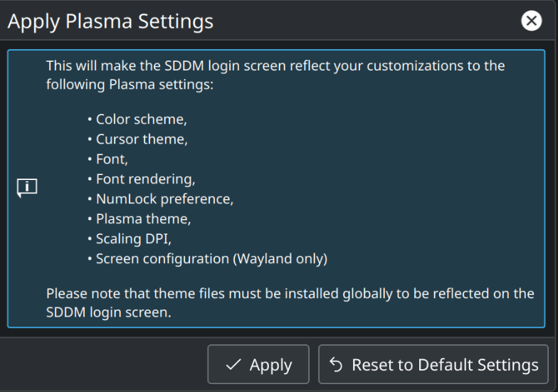Click the Screen configuration entry text
This screenshot has width=558, height=392.
(162, 259)
